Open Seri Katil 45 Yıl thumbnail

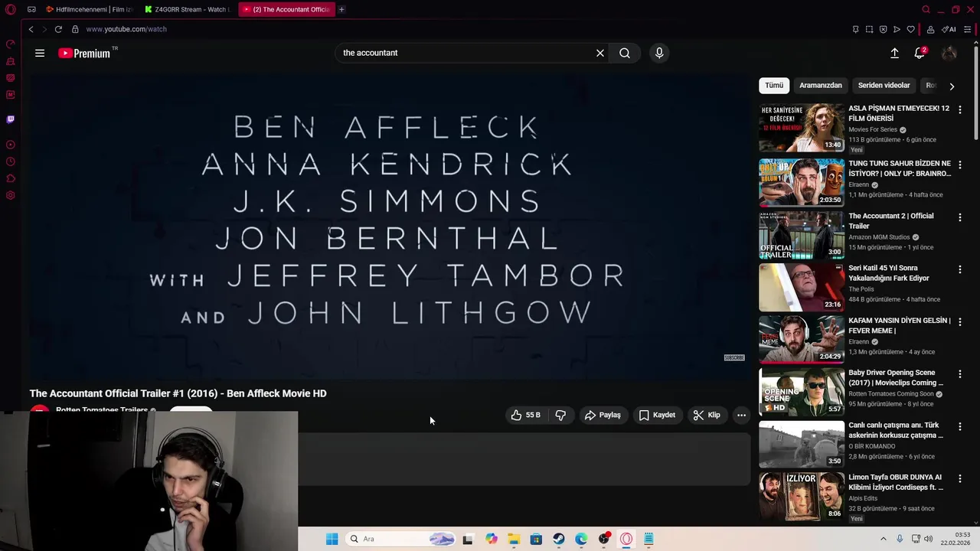[x=802, y=287]
